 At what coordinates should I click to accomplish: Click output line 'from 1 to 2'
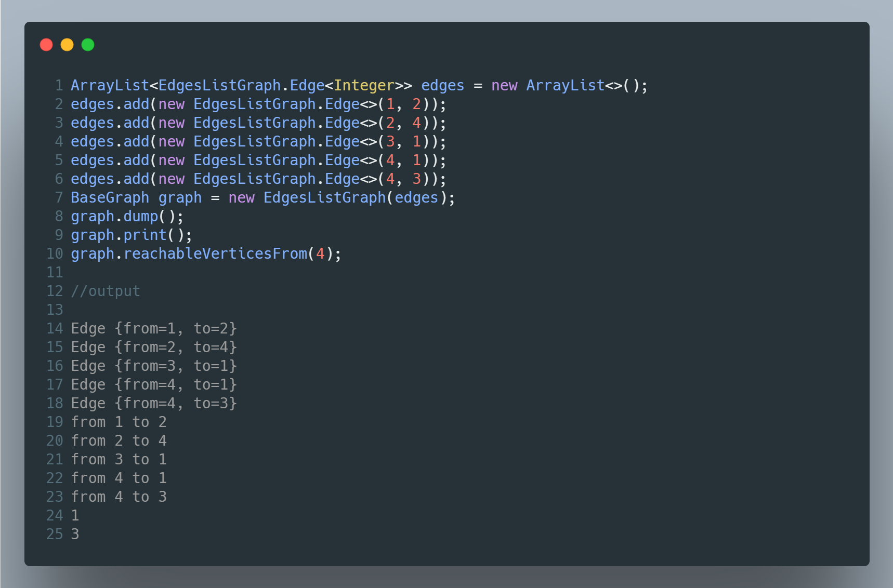(119, 422)
